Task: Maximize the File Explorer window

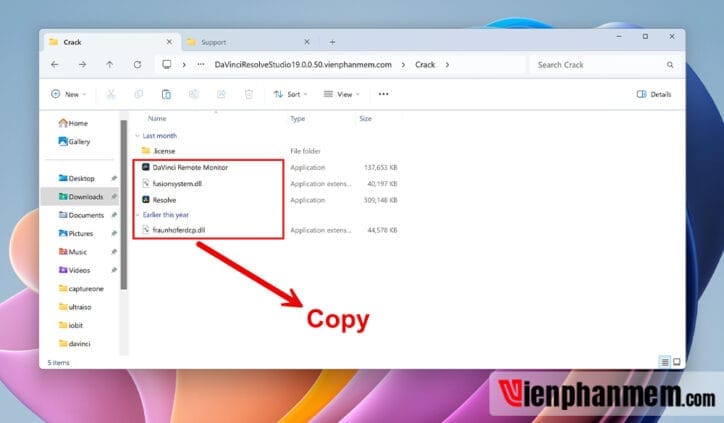Action: (x=645, y=36)
